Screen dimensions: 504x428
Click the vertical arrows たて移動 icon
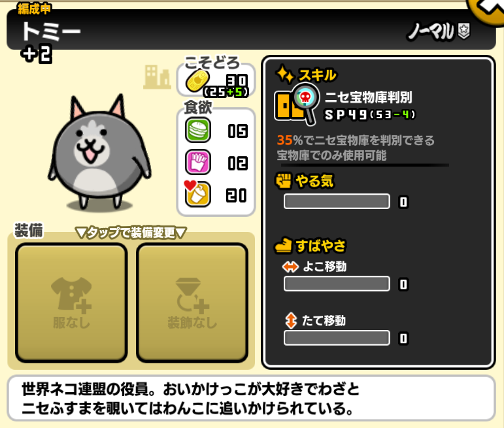[x=291, y=320]
